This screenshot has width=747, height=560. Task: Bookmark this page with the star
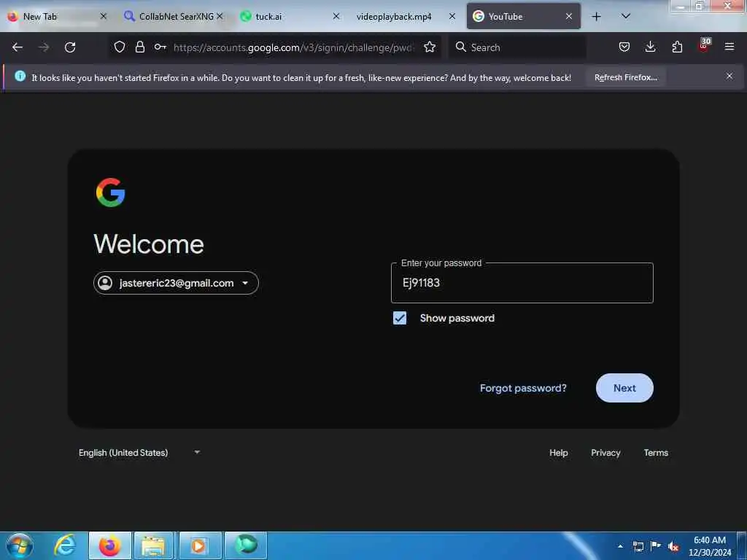430,47
